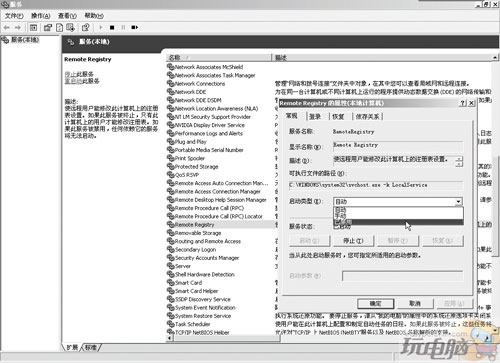This screenshot has height=363, width=500.
Task: Click the Properties toolbar icon
Action: [x=48, y=28]
